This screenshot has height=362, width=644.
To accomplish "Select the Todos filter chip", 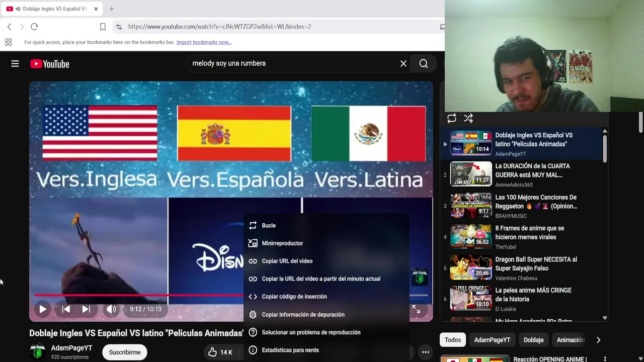I will coord(452,340).
